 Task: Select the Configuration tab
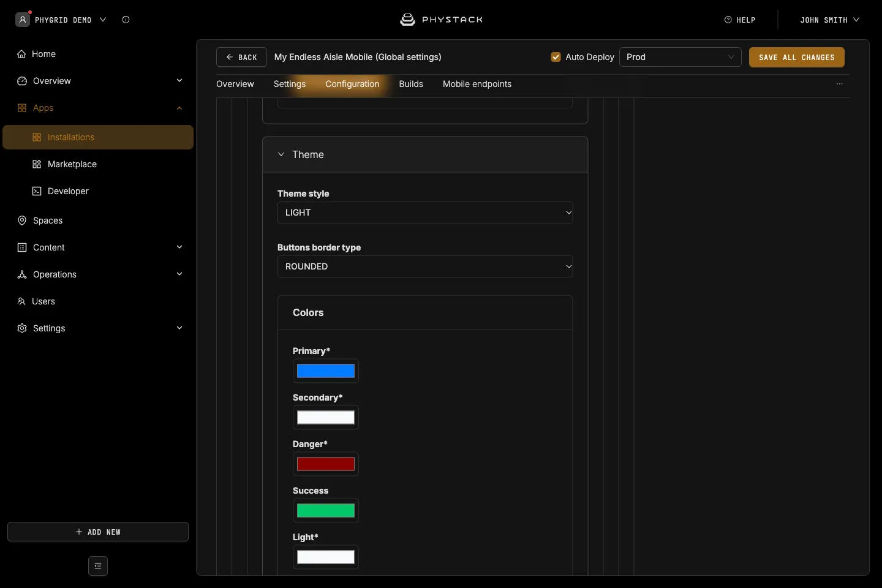coord(352,84)
